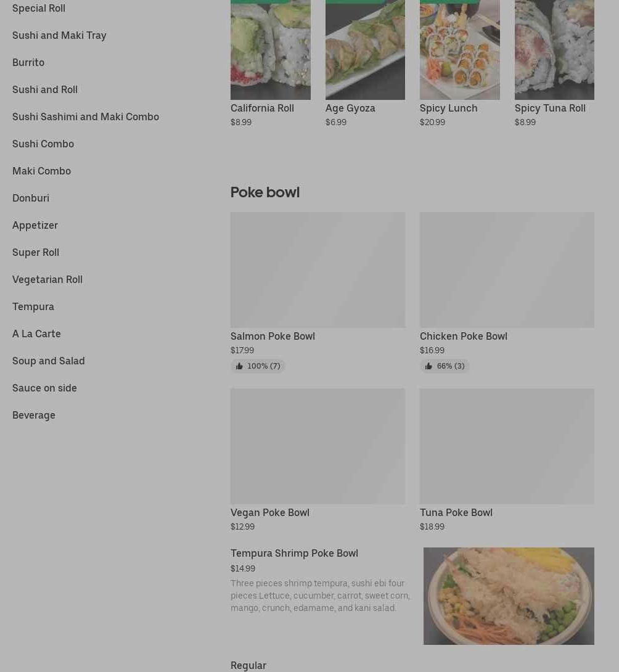
Task: Click thumbs-up rating on Salmon Poke Bowl
Action: (258, 366)
